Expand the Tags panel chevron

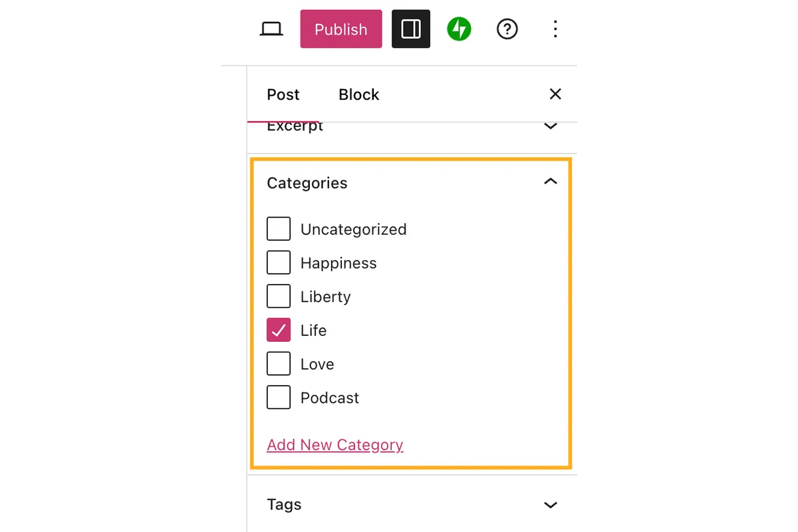[x=551, y=505]
